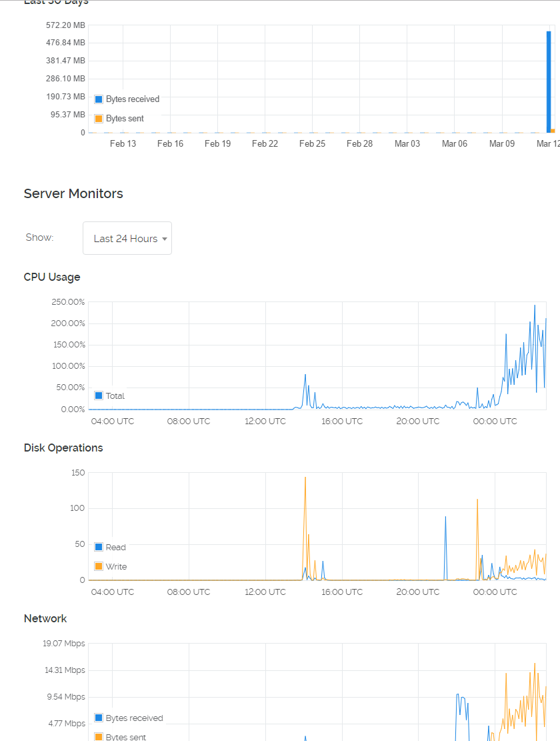Click 08:00 UTC label under Disk Operations chart
The image size is (560, 741).
(189, 592)
